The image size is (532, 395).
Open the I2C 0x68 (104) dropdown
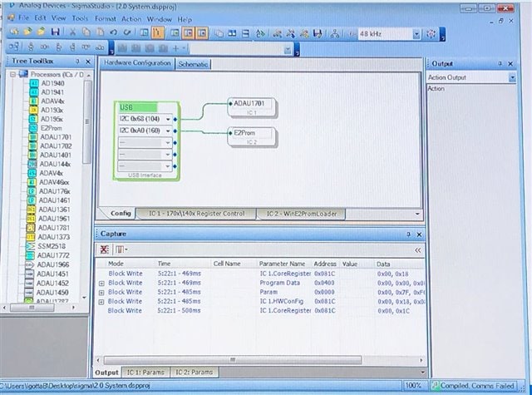point(168,119)
